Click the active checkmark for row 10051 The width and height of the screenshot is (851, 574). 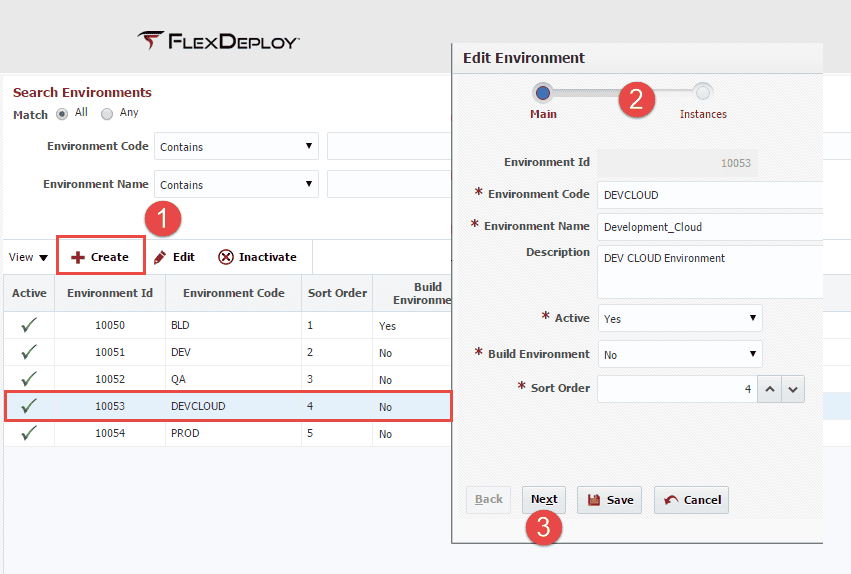click(29, 352)
